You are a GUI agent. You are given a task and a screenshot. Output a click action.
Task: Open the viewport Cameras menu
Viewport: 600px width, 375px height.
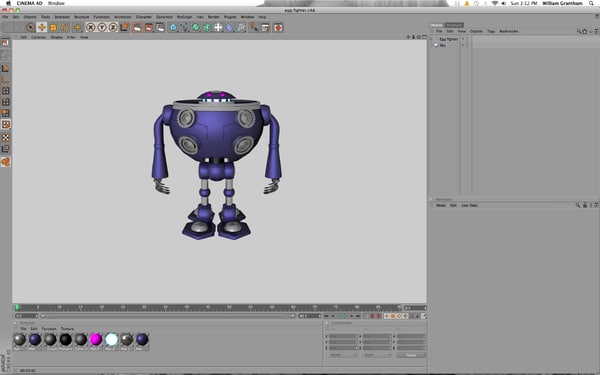click(39, 37)
